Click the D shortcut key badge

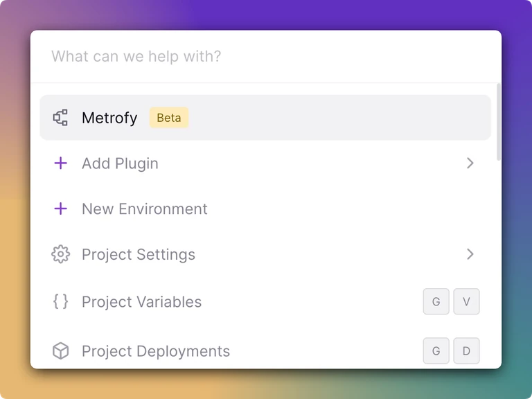(x=466, y=351)
